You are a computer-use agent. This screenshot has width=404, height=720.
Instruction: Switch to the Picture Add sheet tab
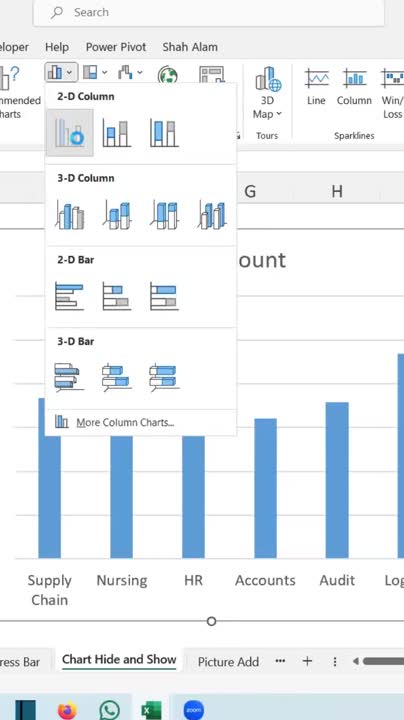click(228, 662)
